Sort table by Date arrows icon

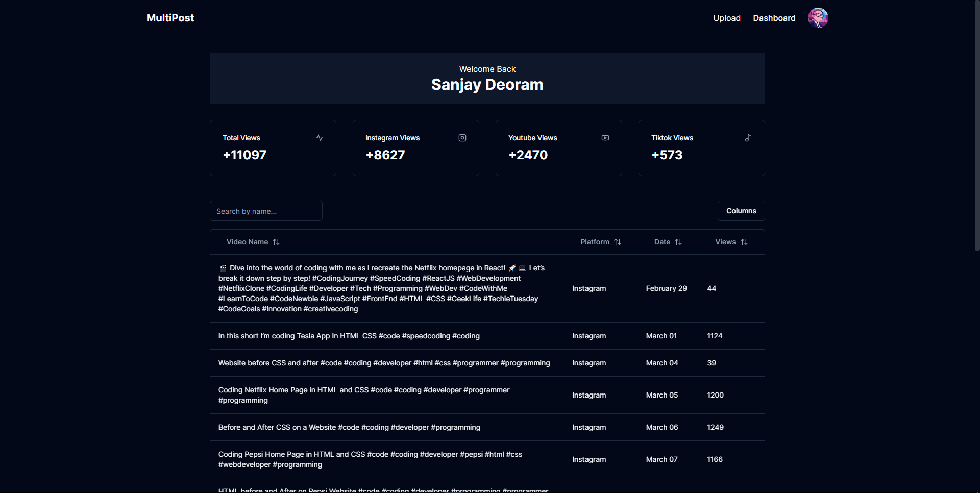point(678,242)
